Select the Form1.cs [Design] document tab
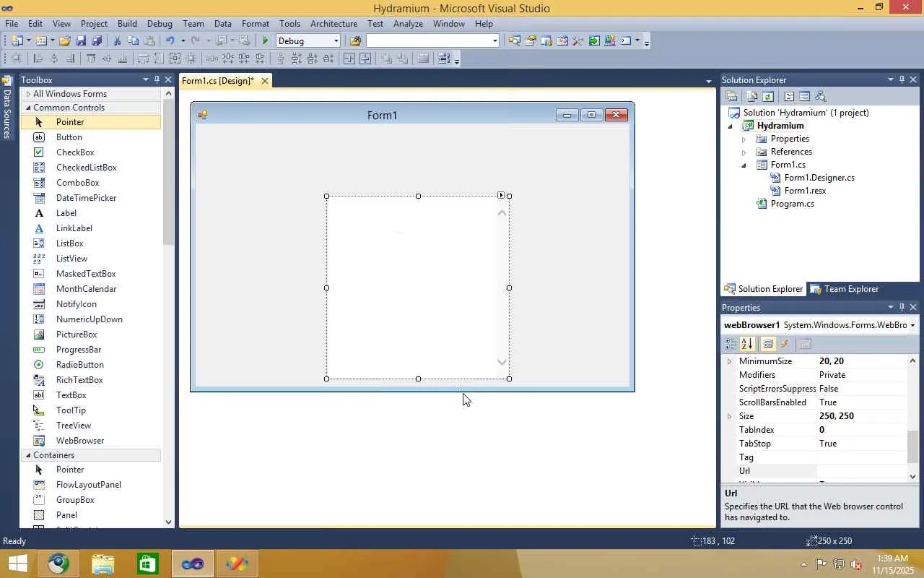This screenshot has width=924, height=578. pyautogui.click(x=218, y=81)
